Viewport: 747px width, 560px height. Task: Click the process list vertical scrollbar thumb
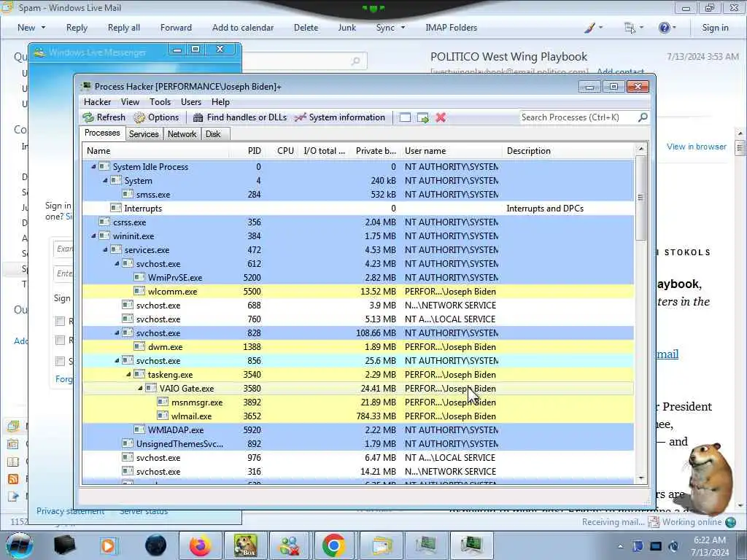(x=640, y=197)
